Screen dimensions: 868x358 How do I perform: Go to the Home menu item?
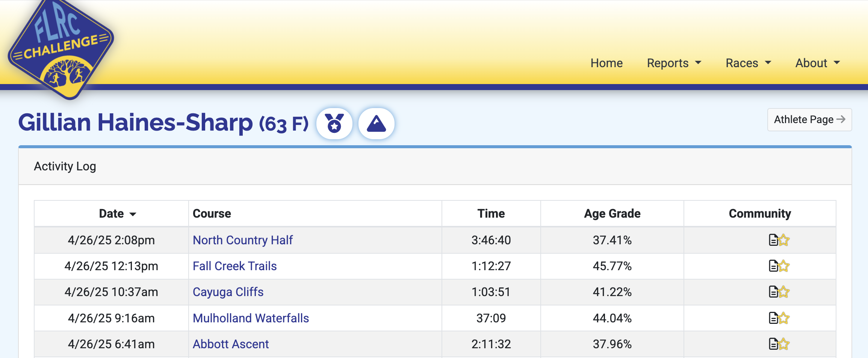pyautogui.click(x=606, y=63)
